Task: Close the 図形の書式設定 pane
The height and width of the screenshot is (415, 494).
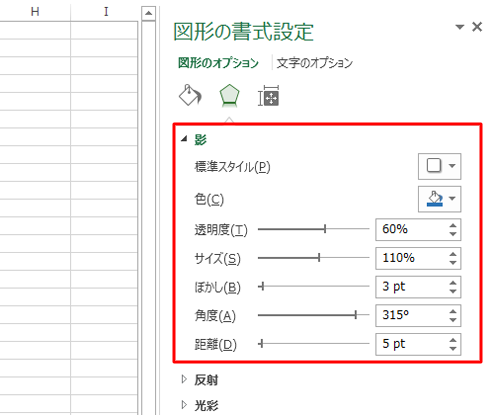Action: [x=477, y=27]
